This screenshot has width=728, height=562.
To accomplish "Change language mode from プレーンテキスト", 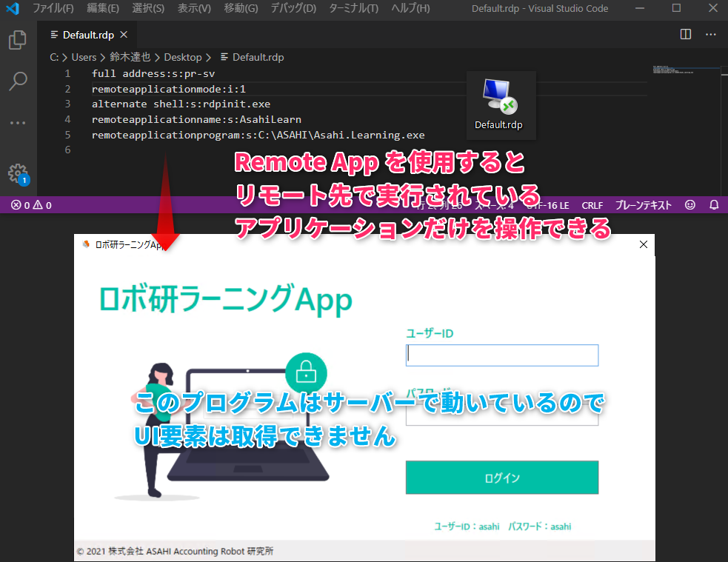I will click(643, 205).
